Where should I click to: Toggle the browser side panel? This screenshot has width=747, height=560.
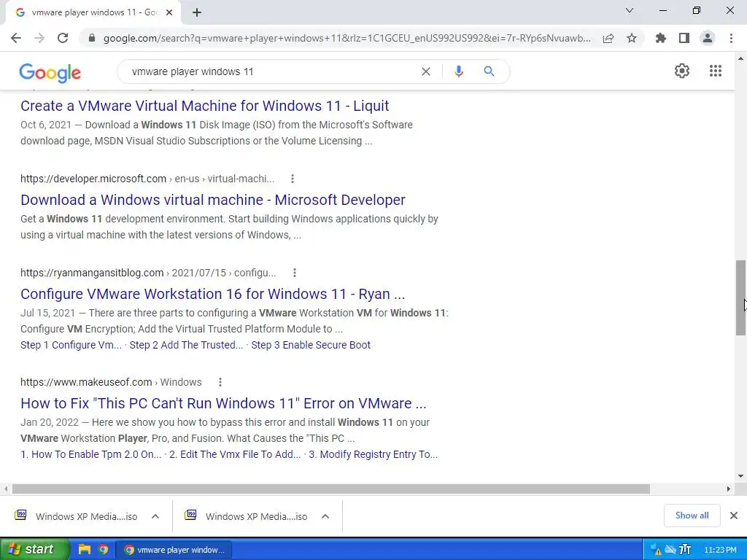tap(684, 38)
